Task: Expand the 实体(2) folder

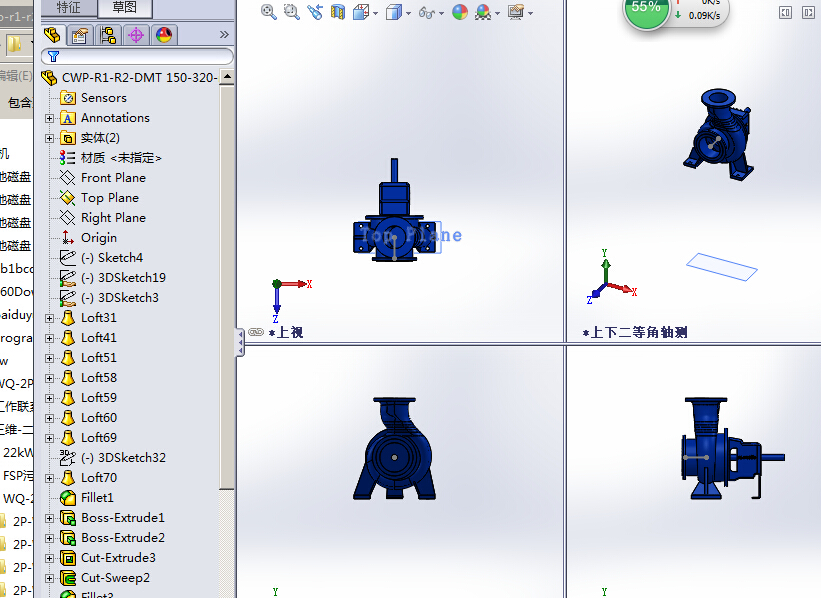Action: point(49,138)
